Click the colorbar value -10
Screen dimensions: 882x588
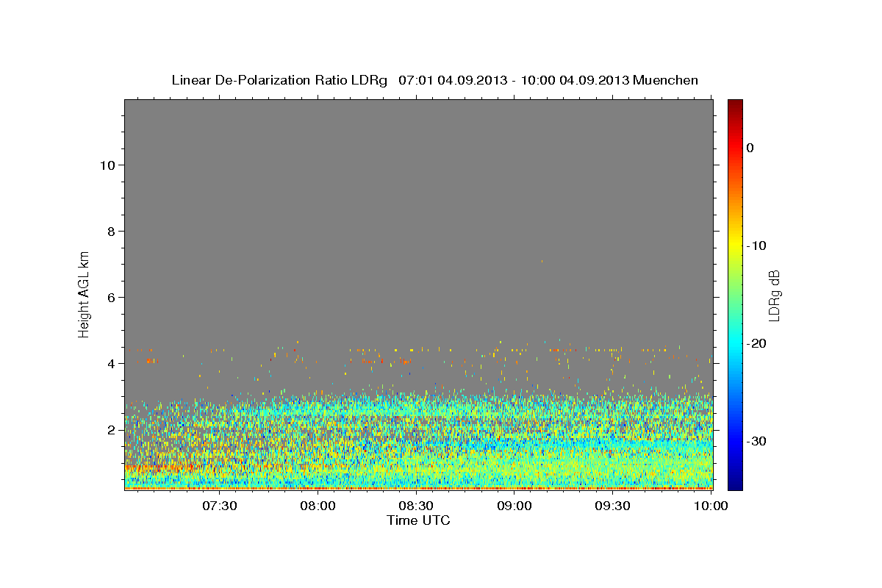[756, 245]
